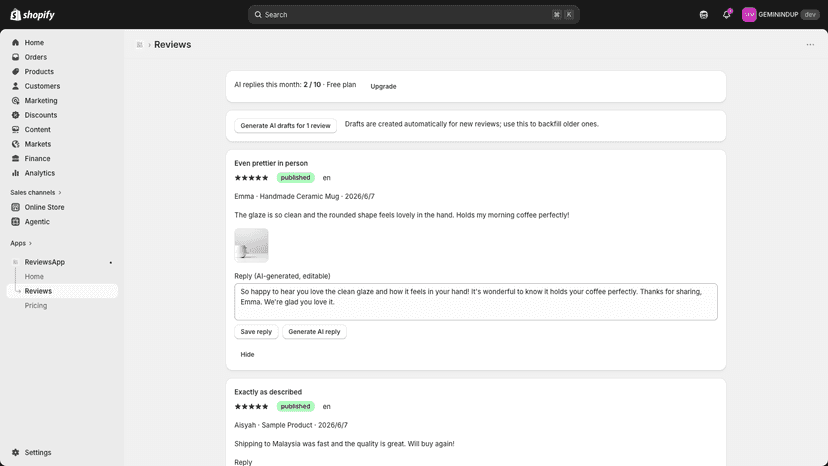Click into the AI-generated reply text box
828x466 pixels.
[476, 302]
